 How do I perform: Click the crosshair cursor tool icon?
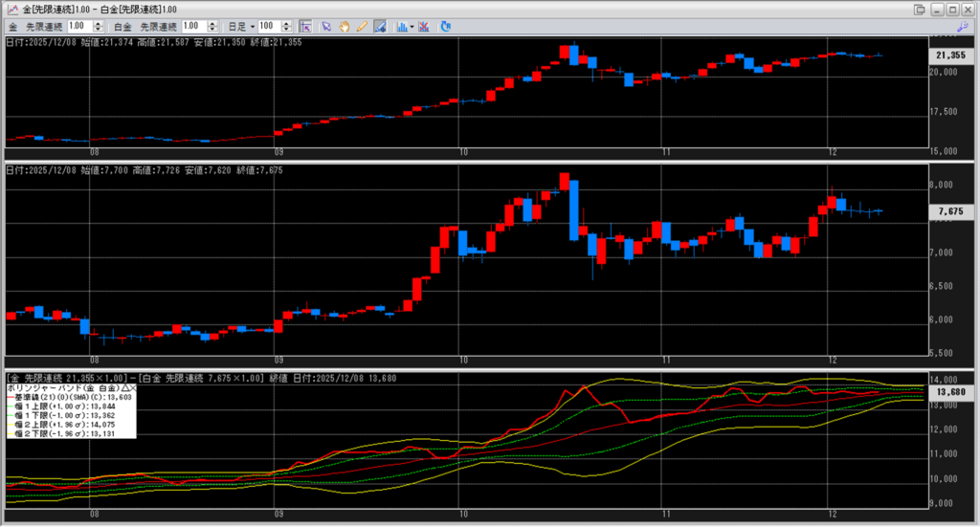pos(305,26)
